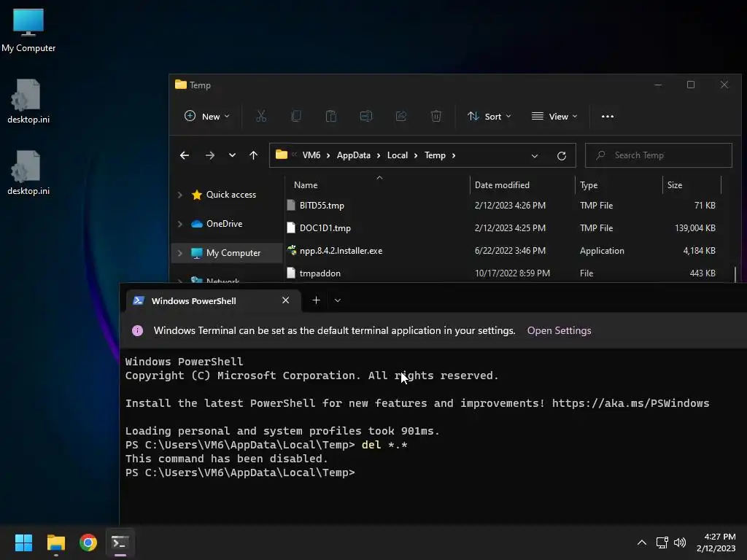Select the tmpaddon file row
This screenshot has width=747, height=560.
pyautogui.click(x=503, y=273)
